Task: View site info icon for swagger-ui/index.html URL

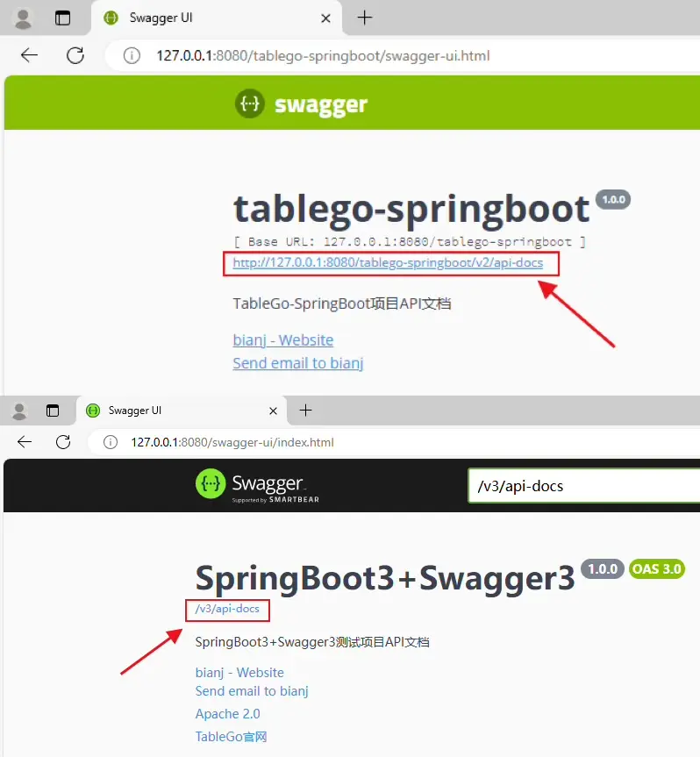Action: [111, 442]
